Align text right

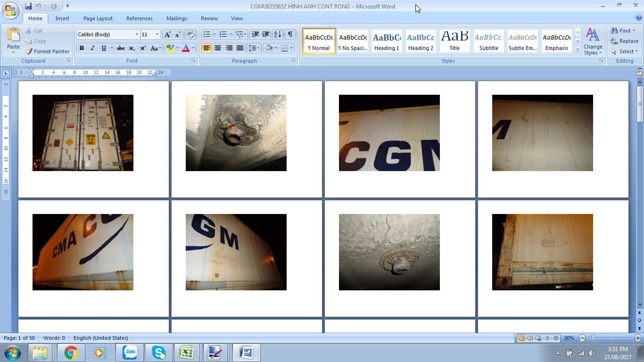click(229, 48)
